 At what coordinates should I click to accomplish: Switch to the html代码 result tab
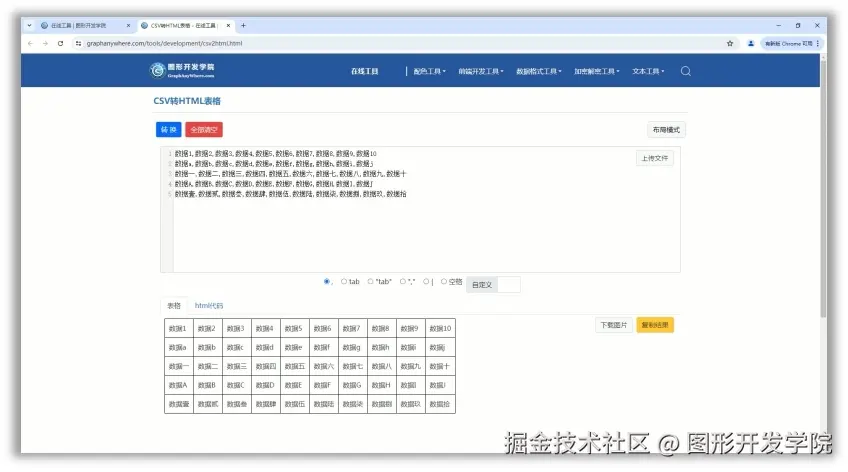(x=209, y=305)
